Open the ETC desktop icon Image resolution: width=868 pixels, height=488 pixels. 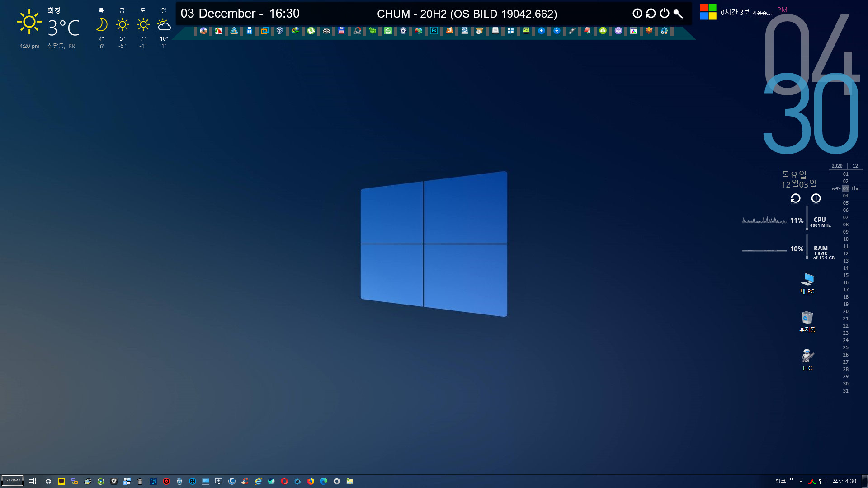tap(807, 360)
